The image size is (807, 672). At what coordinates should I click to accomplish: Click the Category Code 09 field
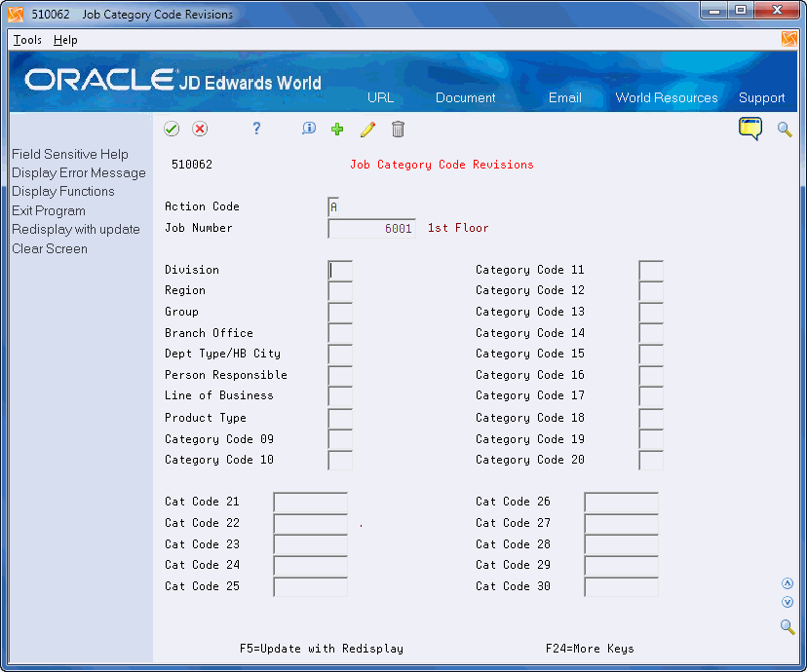tap(340, 439)
